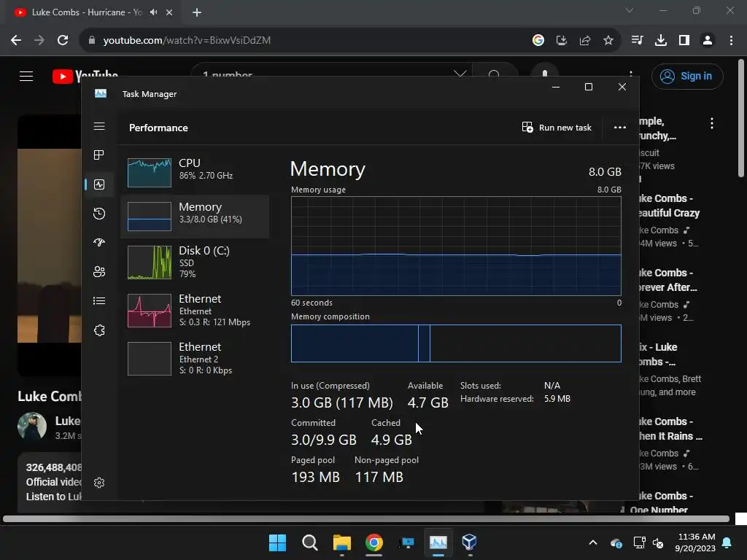Expand the Task Manager hamburger navigation menu
The width and height of the screenshot is (747, 560).
(x=99, y=126)
